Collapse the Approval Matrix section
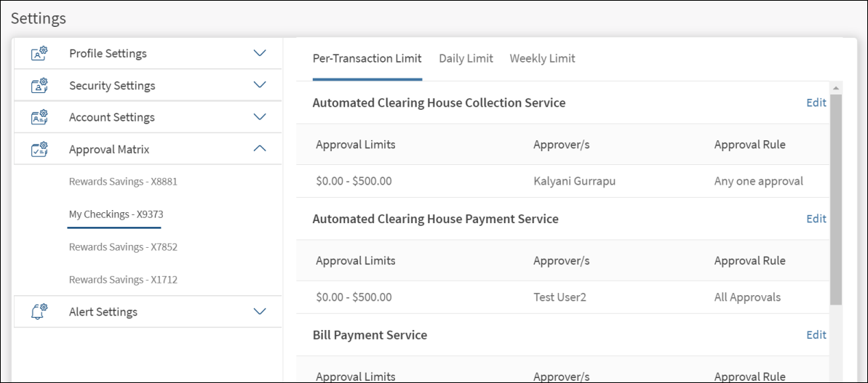The height and width of the screenshot is (383, 868). coord(260,149)
